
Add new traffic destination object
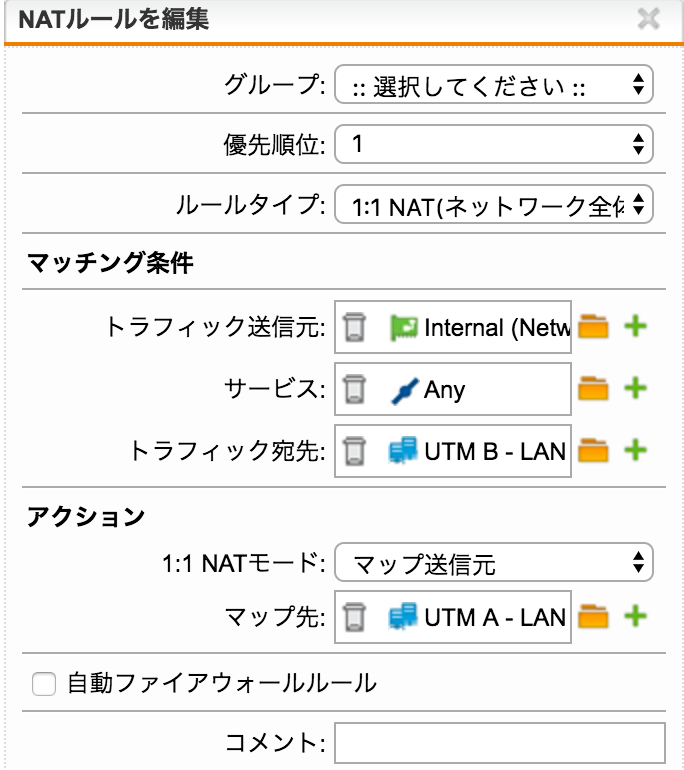[635, 450]
